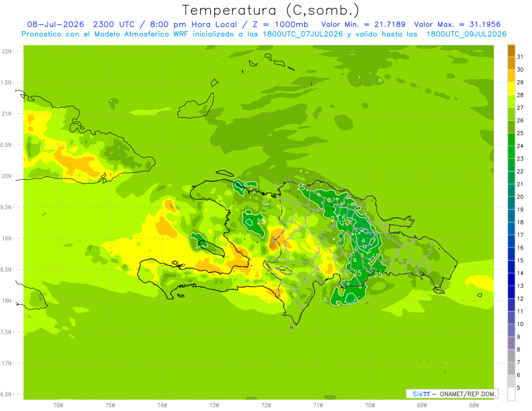Pick the purple swatch between 9 and 10

pos(511,330)
